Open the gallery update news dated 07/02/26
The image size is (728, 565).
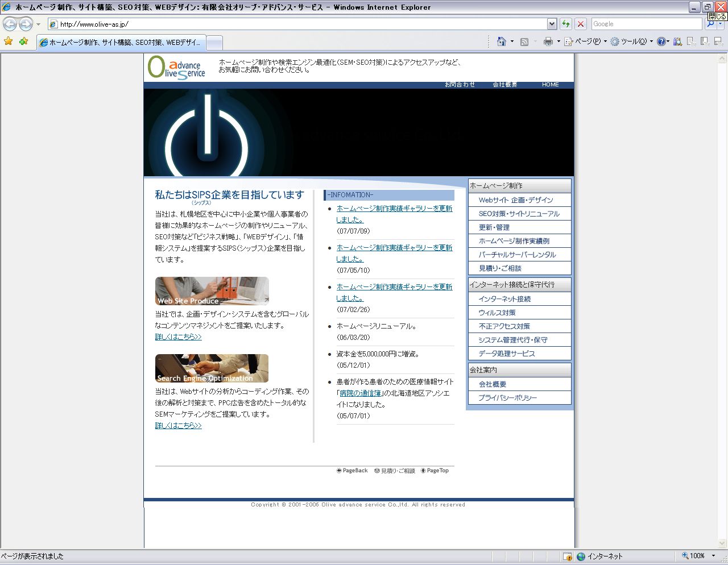point(394,293)
